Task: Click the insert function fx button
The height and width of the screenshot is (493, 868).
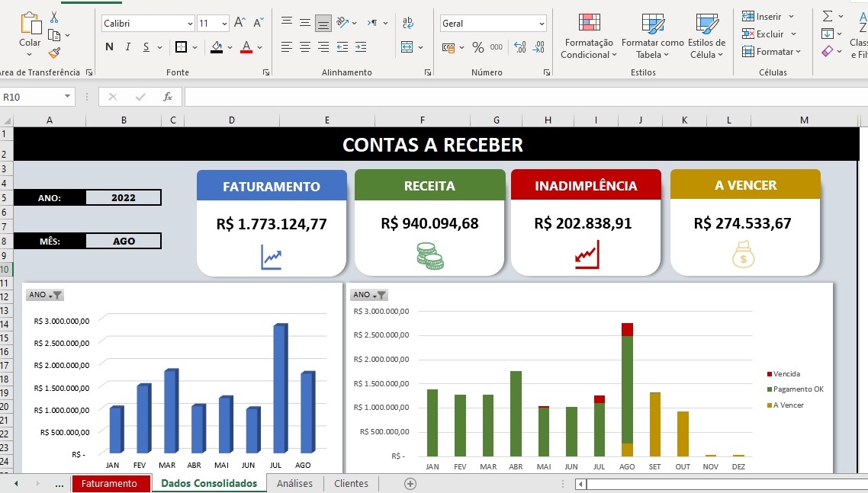Action: (x=167, y=97)
